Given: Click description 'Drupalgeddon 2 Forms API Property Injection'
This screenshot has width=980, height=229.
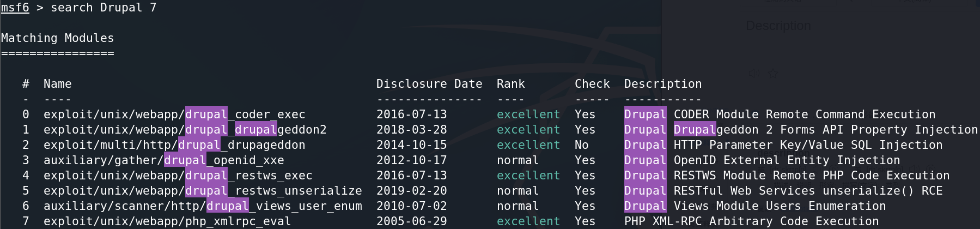Looking at the screenshot, I should tap(826, 130).
